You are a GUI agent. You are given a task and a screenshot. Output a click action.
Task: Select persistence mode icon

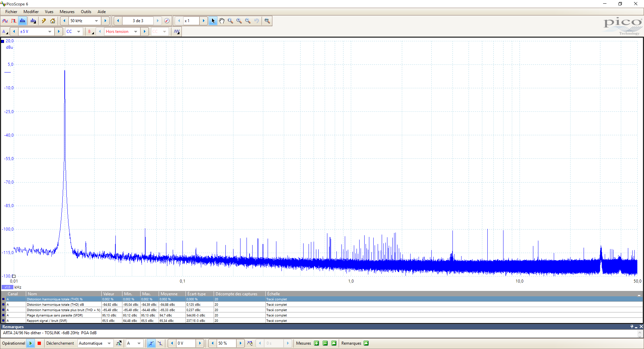pos(14,21)
